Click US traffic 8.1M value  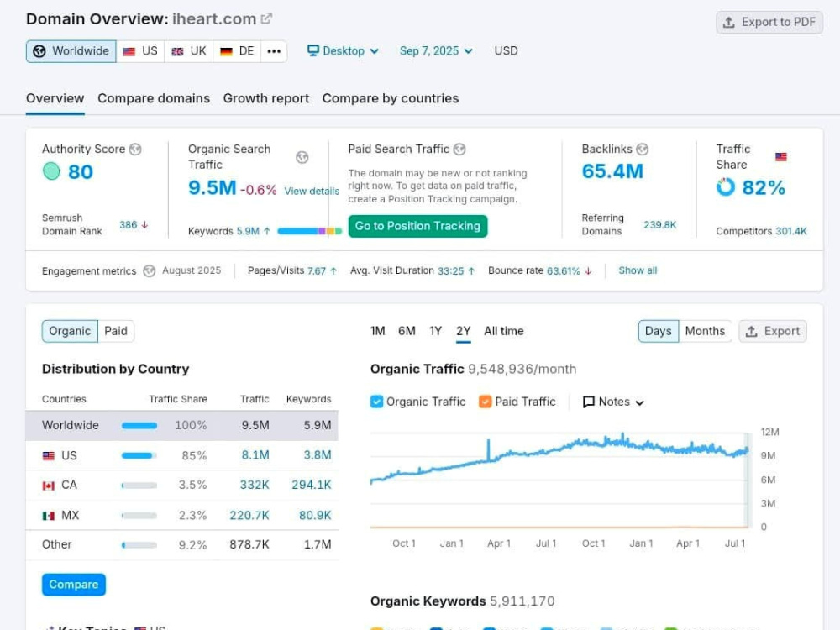click(x=255, y=455)
